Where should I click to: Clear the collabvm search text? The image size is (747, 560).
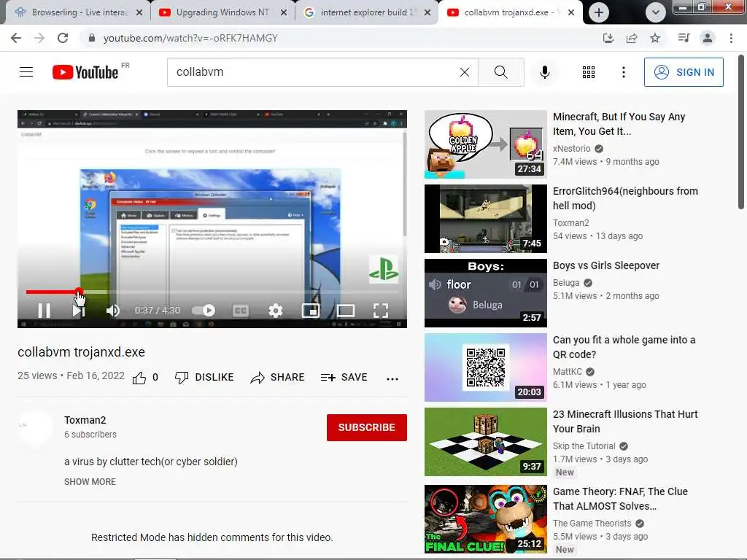(465, 72)
